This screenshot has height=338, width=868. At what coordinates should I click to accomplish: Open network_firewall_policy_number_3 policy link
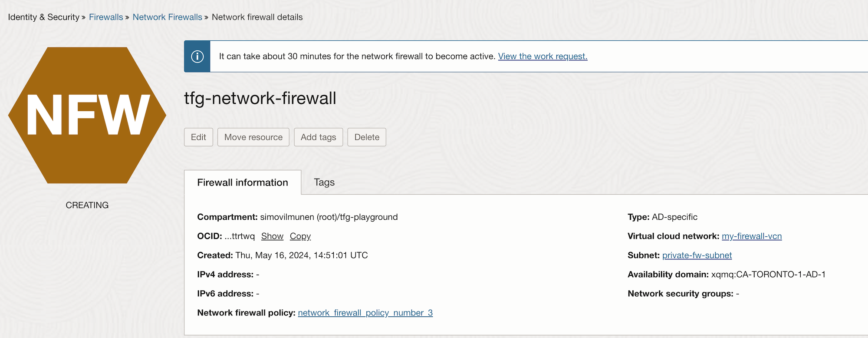(365, 313)
